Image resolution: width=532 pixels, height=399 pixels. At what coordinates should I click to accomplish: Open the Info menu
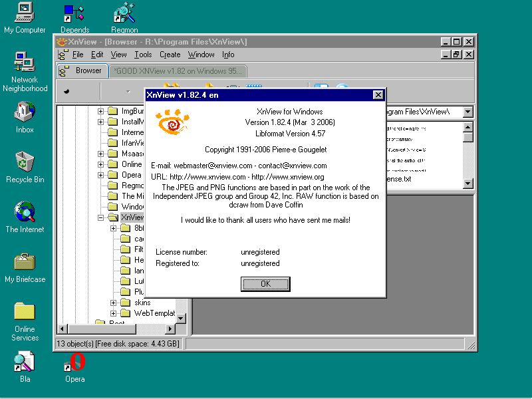pos(228,55)
